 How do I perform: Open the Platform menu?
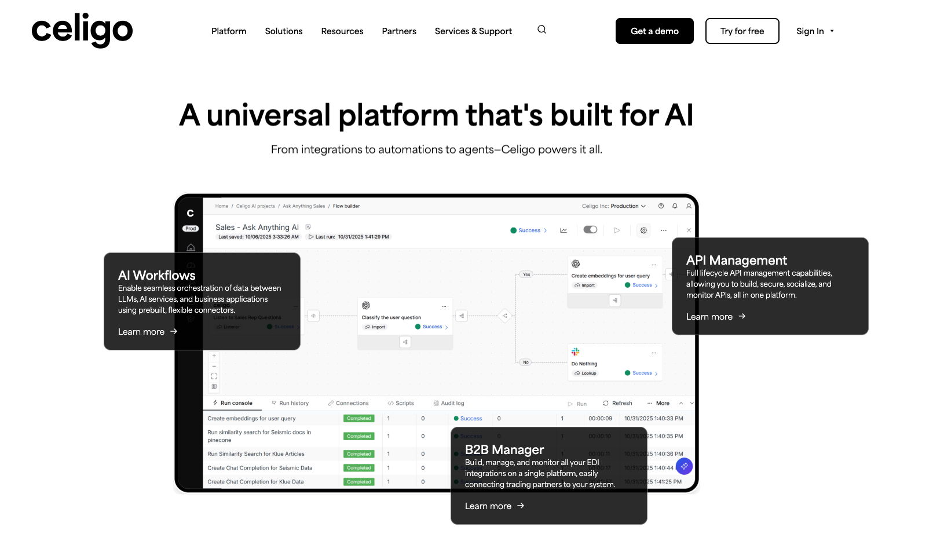(x=229, y=31)
